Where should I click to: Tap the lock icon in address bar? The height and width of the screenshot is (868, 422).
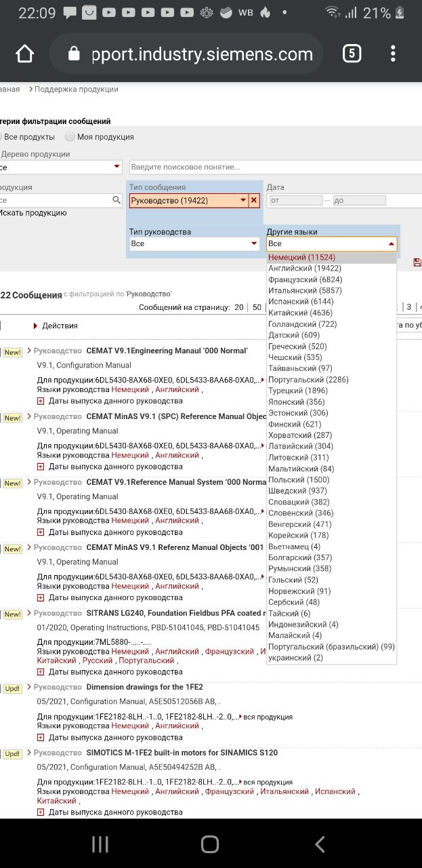pos(75,54)
